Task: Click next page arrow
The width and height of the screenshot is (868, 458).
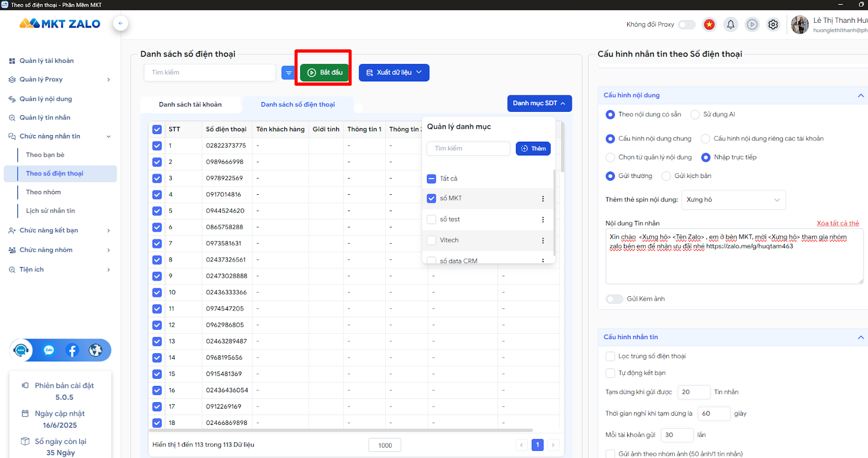Action: point(553,445)
